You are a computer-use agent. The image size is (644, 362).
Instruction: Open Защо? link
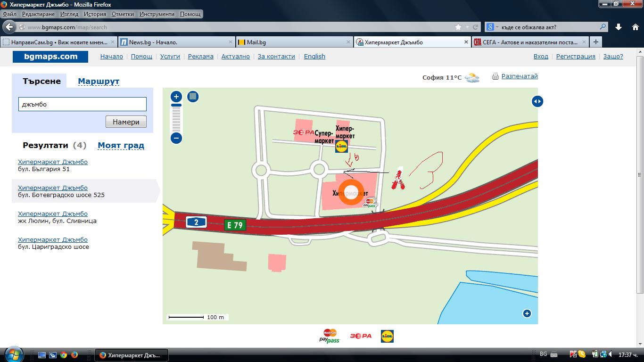coord(613,56)
